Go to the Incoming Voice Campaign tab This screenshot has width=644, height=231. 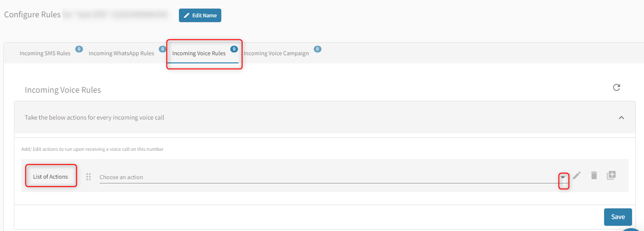tap(276, 53)
